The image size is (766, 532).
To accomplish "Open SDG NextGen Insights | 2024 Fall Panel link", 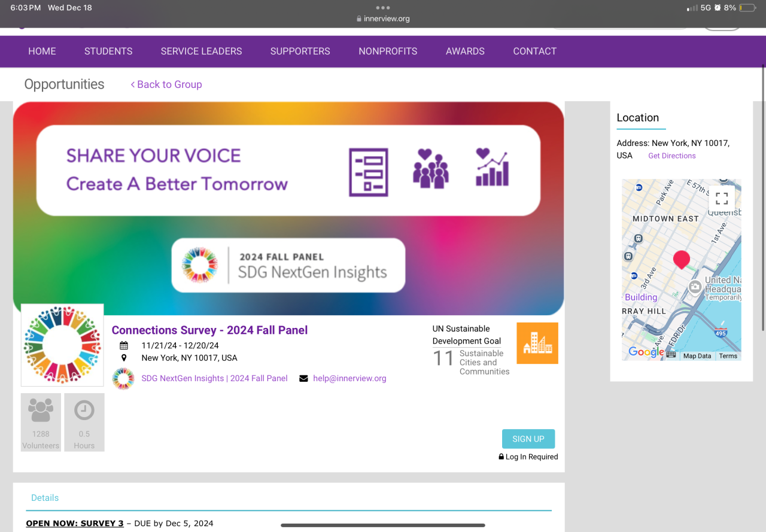I will pos(214,378).
